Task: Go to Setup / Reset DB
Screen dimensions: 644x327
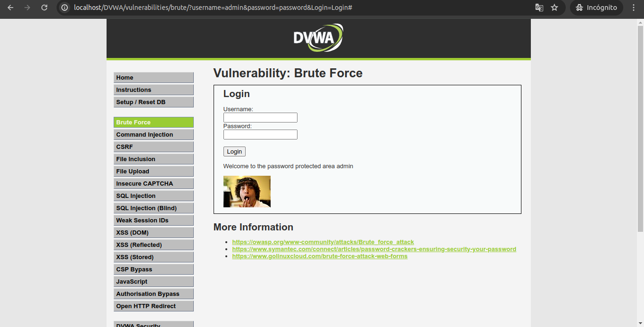Action: tap(154, 102)
